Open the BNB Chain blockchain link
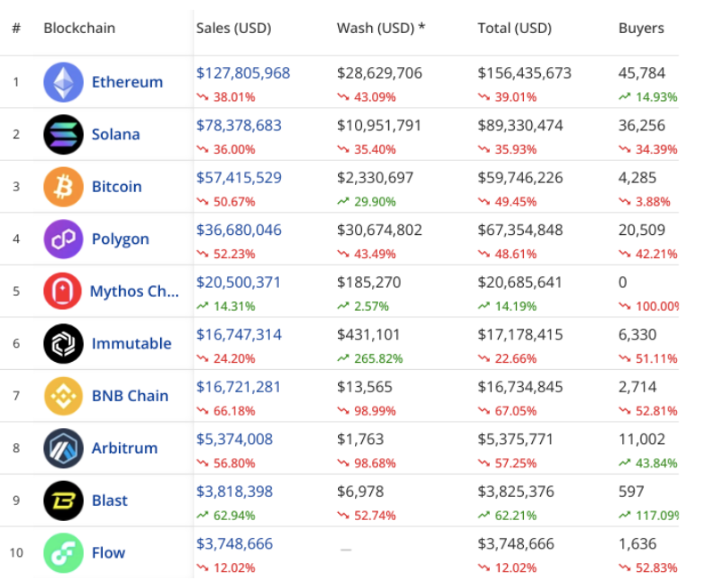The image size is (701, 588). tap(131, 396)
